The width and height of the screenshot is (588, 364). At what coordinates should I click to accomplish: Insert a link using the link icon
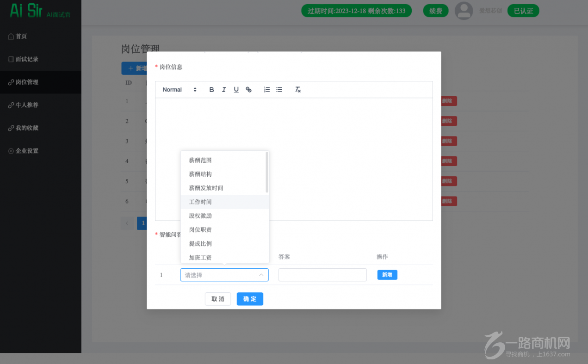(x=248, y=90)
